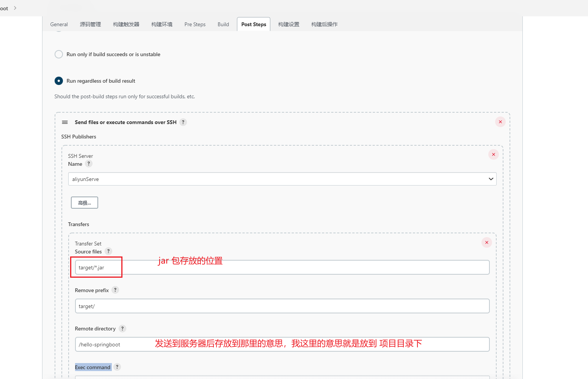Focus the Source files input field
Screen dimensions: 588x379
[x=282, y=267]
